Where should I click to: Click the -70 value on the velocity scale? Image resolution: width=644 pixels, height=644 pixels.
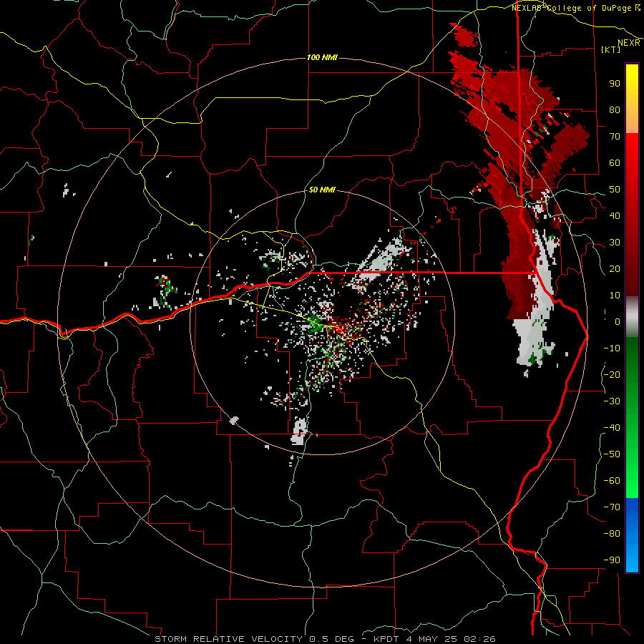612,507
